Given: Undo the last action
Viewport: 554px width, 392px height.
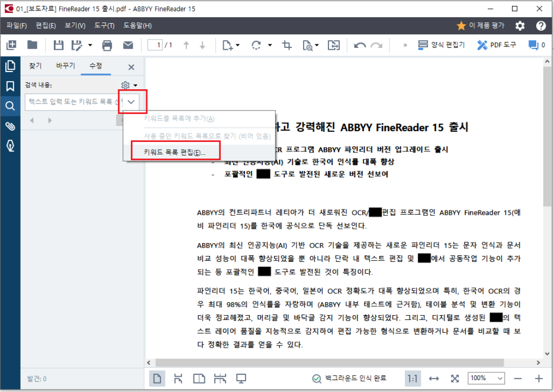Looking at the screenshot, I should 360,45.
